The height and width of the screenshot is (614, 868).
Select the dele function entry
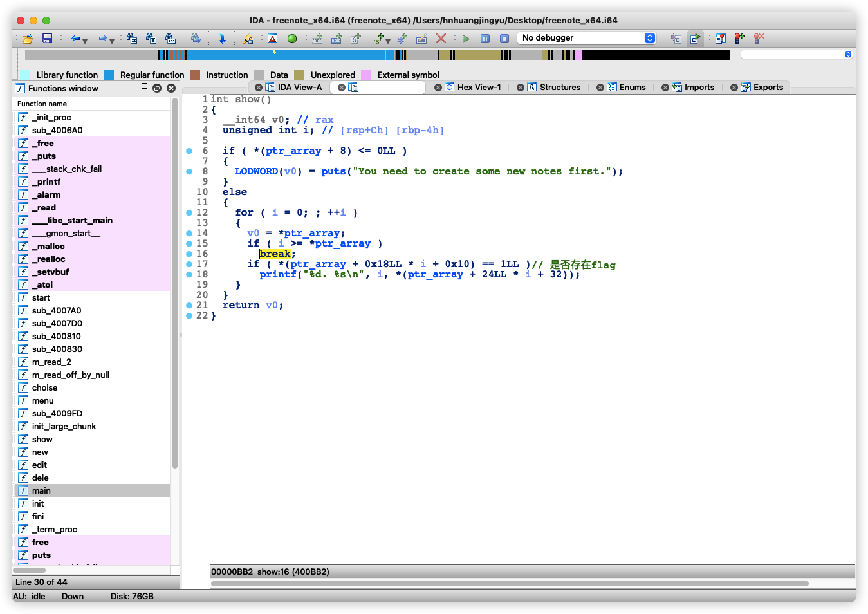pyautogui.click(x=92, y=478)
